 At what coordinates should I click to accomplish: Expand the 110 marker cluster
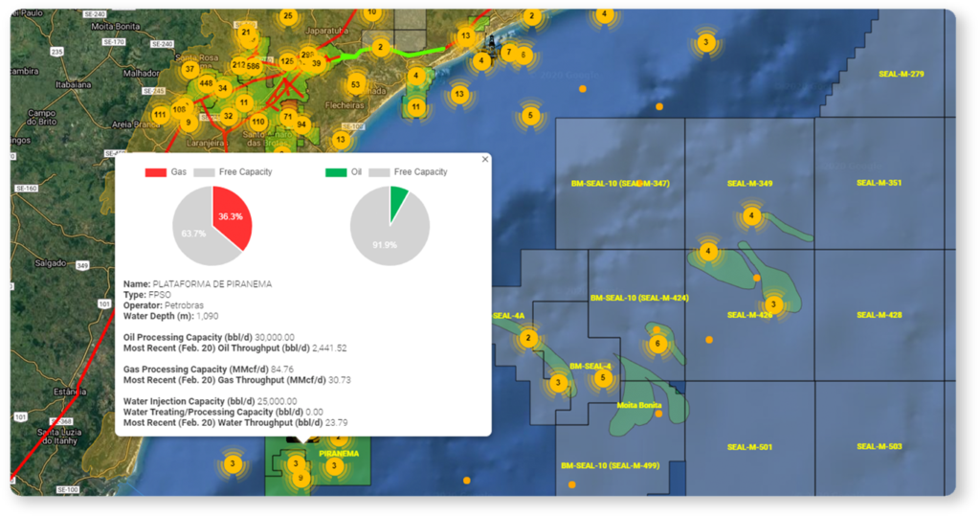[x=257, y=122]
